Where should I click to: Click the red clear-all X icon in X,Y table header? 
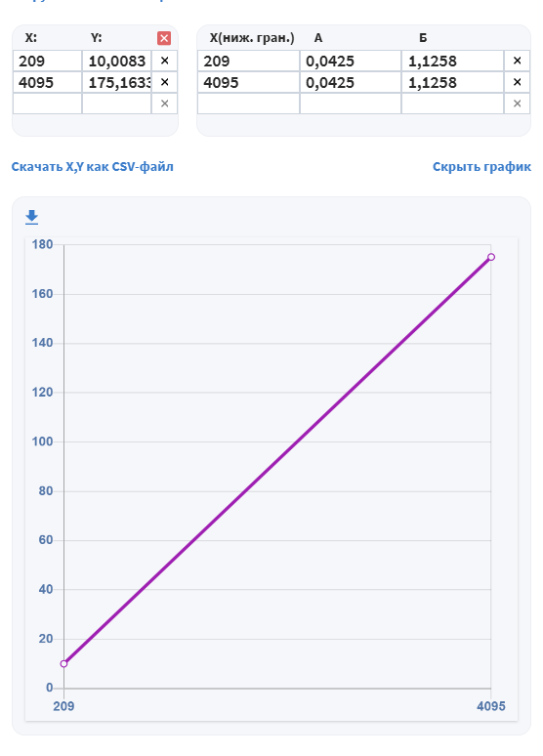pos(164,38)
